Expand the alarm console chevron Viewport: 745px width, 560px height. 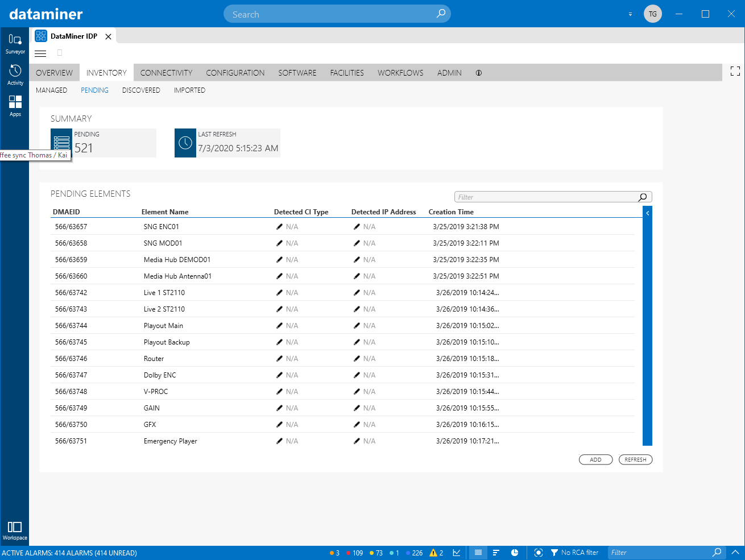tap(735, 552)
